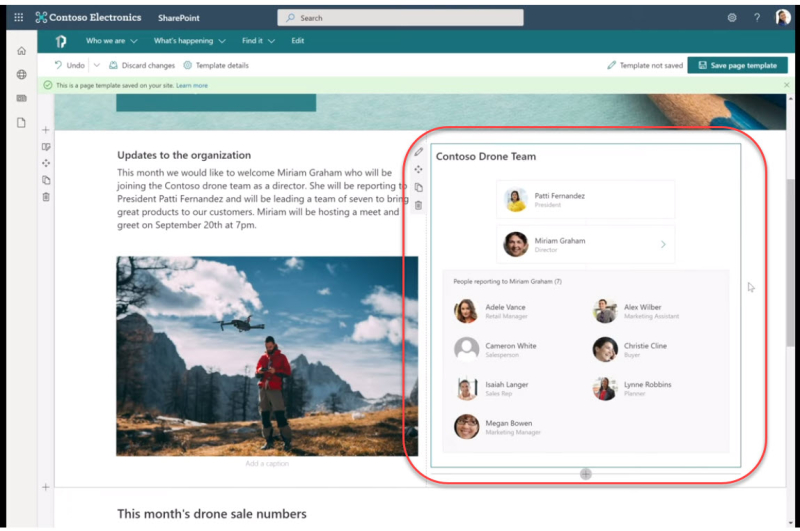Viewport: 800px width, 531px height.
Task: Duplicate the section
Action: click(x=46, y=180)
